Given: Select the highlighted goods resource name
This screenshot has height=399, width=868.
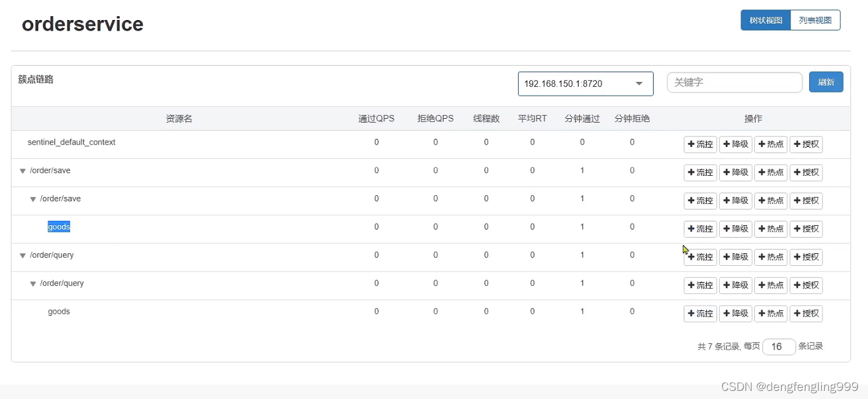Looking at the screenshot, I should (x=59, y=227).
